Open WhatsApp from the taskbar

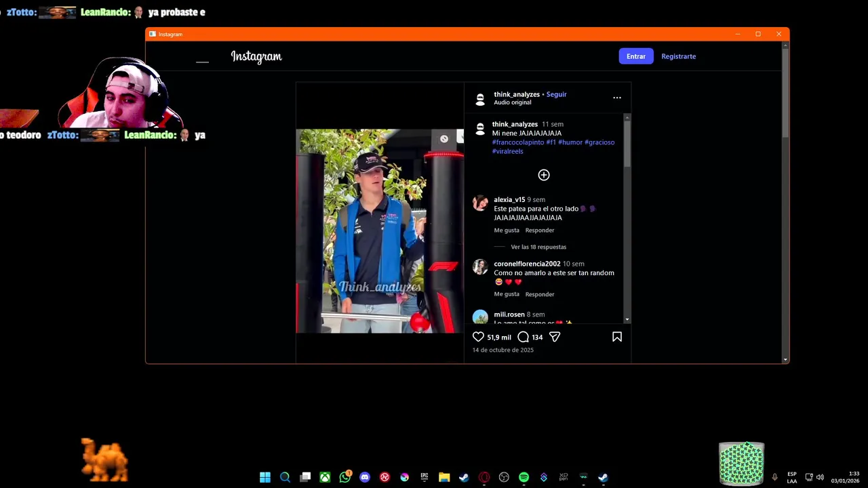tap(345, 477)
